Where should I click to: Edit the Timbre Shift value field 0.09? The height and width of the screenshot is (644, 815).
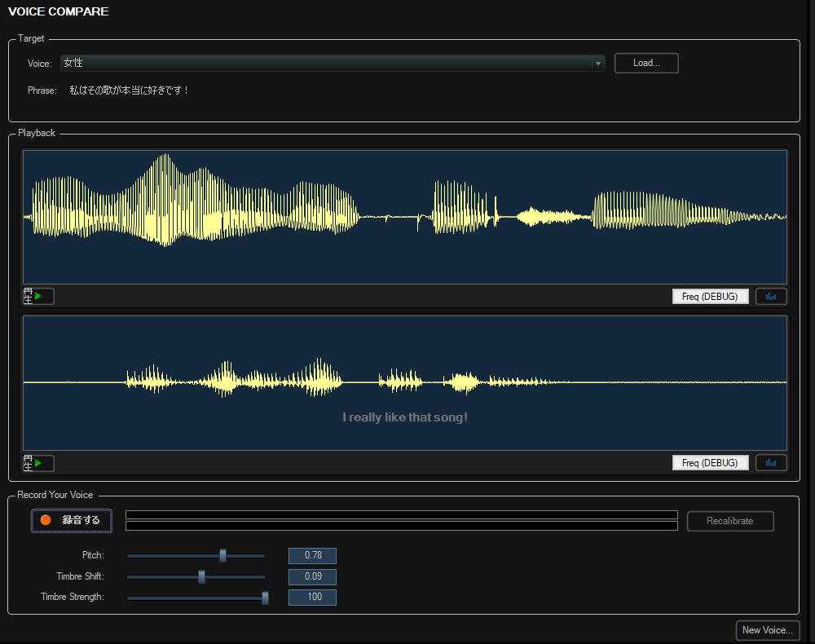(x=312, y=576)
